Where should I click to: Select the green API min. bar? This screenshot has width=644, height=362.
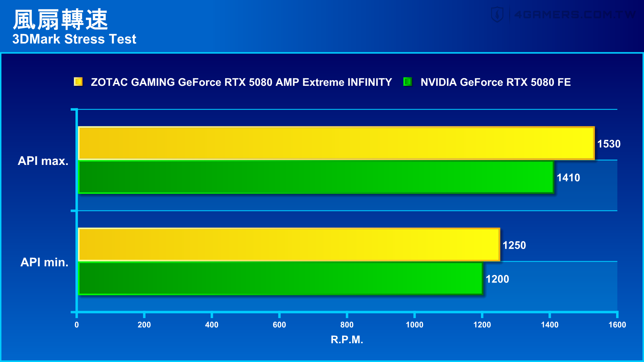(x=281, y=279)
